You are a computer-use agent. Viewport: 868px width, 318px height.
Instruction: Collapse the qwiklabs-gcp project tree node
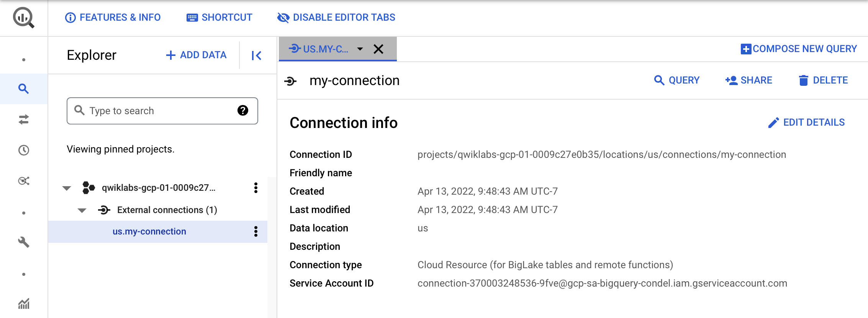(x=67, y=188)
